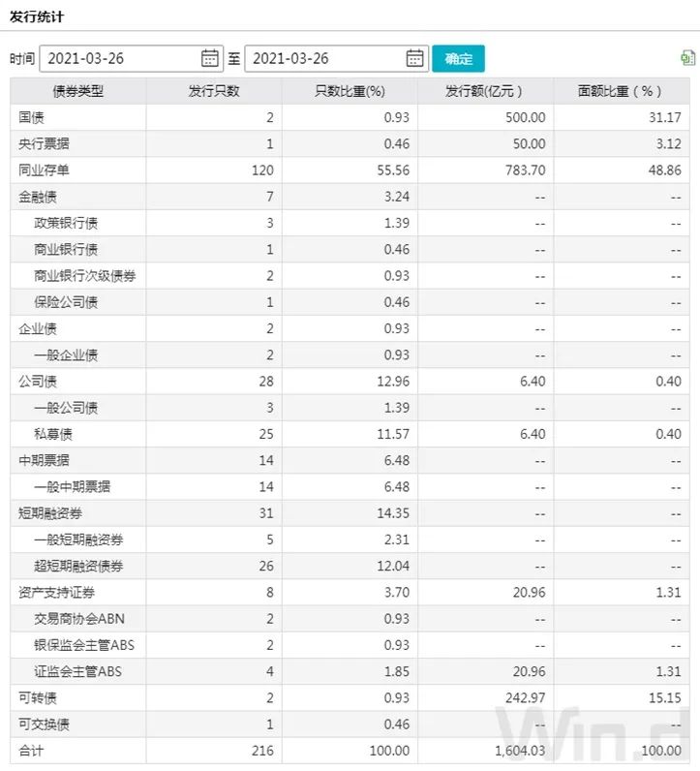Select the 一般公司债 sub-row
Image resolution: width=700 pixels, height=771 pixels.
coord(66,408)
